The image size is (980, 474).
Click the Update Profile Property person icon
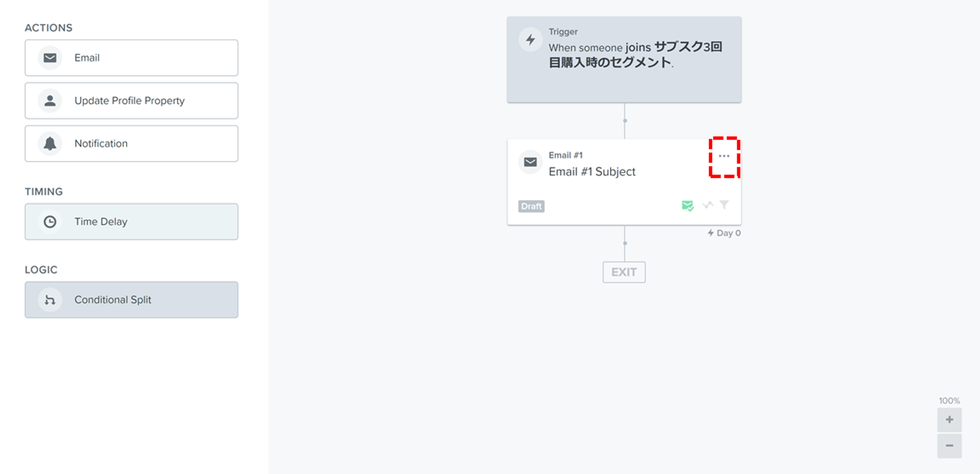click(50, 101)
